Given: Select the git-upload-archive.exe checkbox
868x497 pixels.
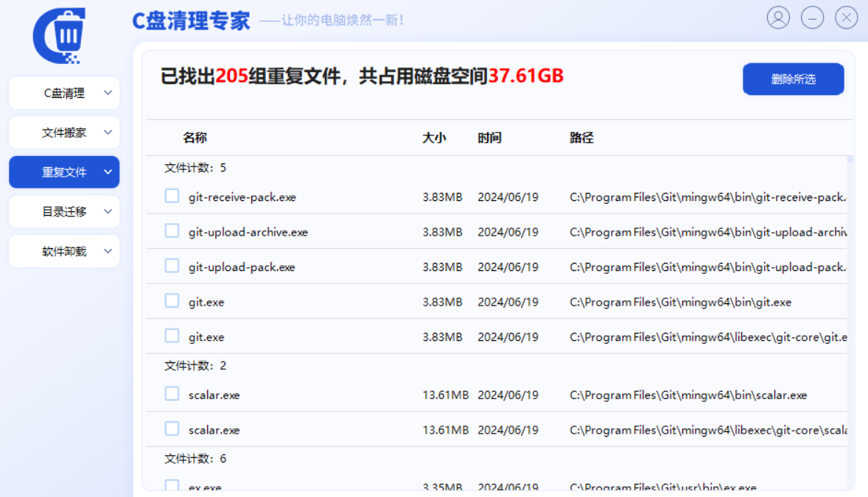Looking at the screenshot, I should coord(172,230).
